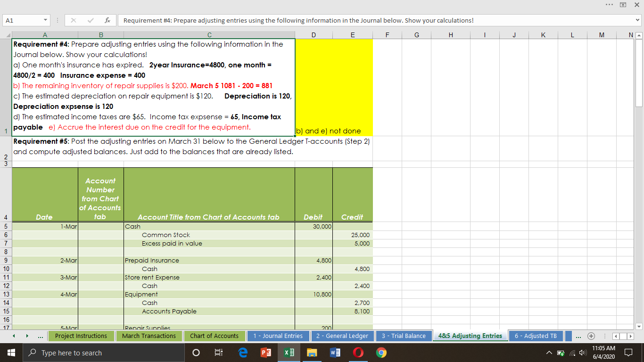Switch to the Project Instructions sheet tab

[x=81, y=336]
